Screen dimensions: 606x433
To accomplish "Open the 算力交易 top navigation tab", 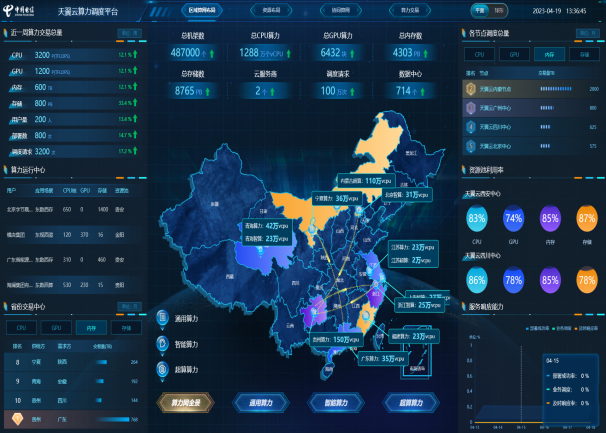I will (x=410, y=10).
